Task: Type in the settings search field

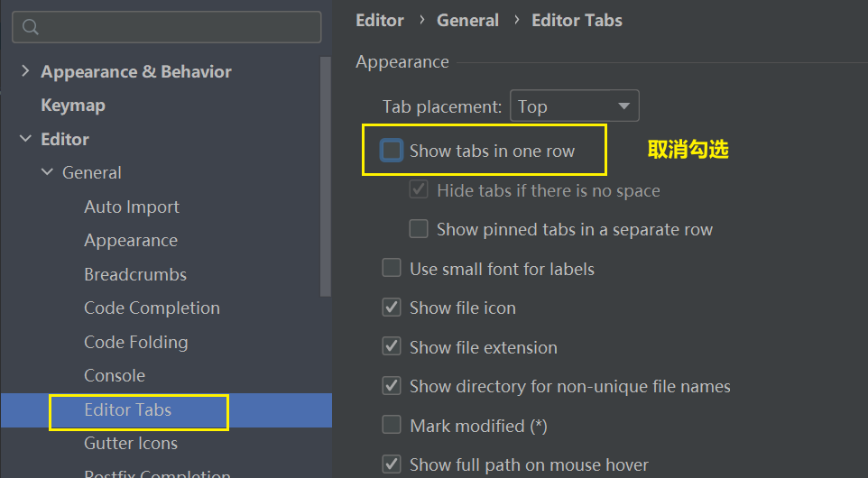Action: tap(176, 28)
